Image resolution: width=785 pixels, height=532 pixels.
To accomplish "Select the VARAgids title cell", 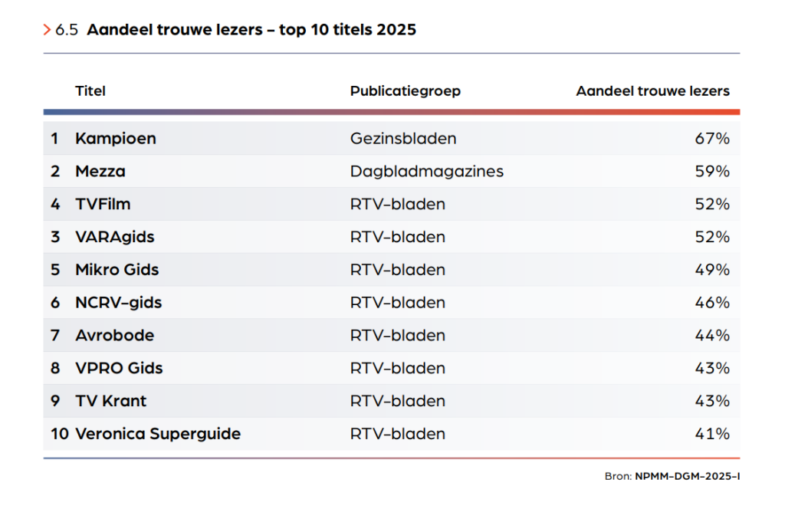I will coord(115,237).
